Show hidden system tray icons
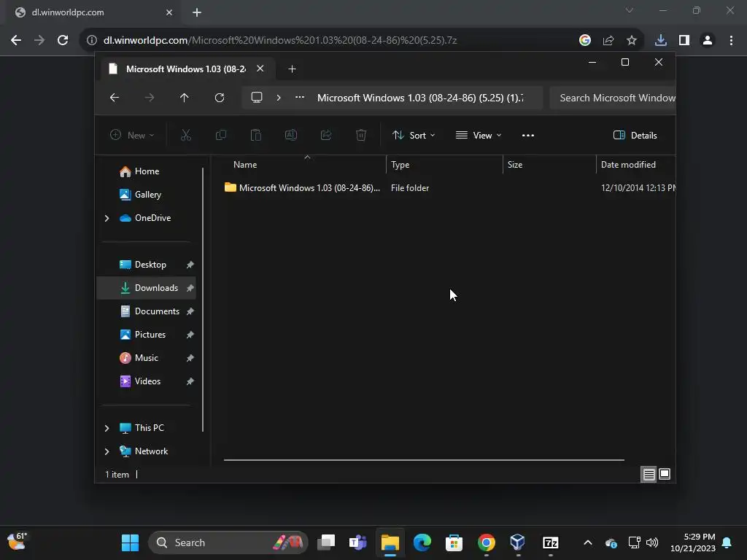This screenshot has width=747, height=560. pos(588,542)
